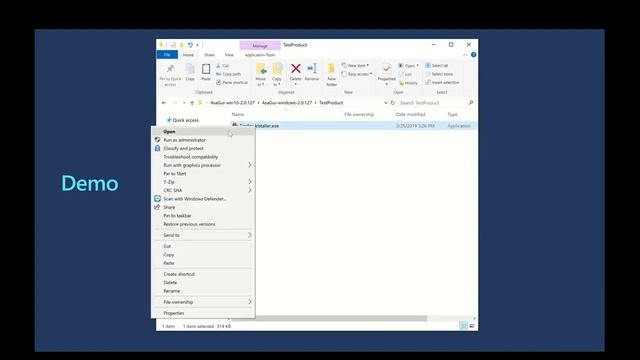Open the File ribbon tab
Image resolution: width=640 pixels, height=360 pixels.
pos(167,55)
